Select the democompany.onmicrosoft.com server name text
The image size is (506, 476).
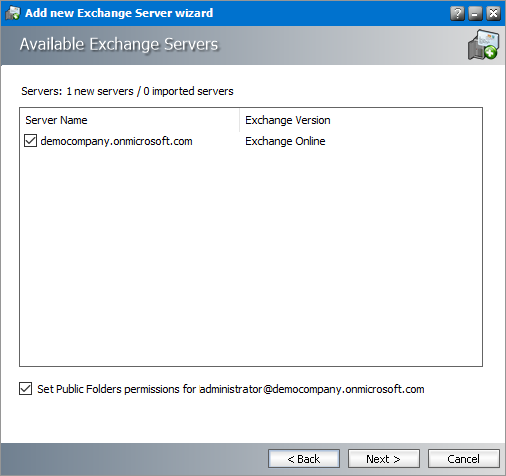116,141
